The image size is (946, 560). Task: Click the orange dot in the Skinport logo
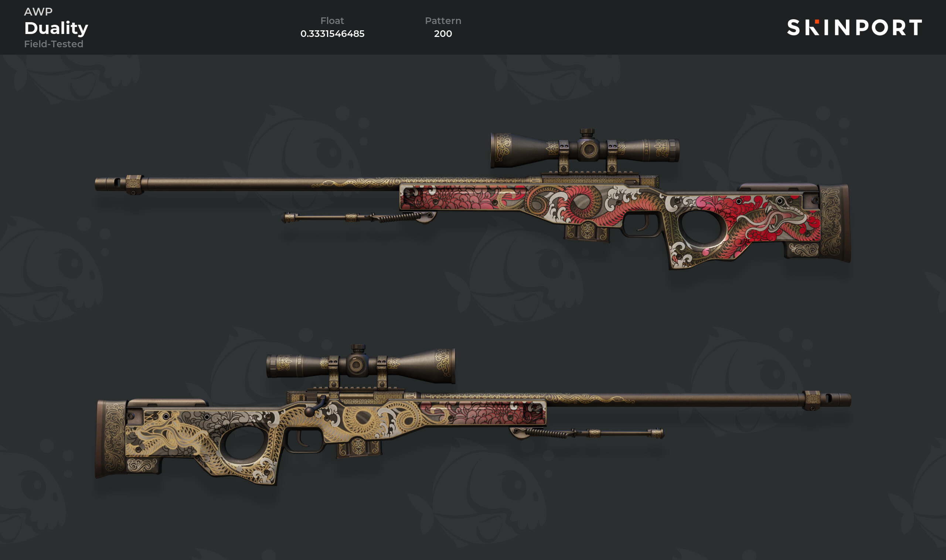(817, 21)
